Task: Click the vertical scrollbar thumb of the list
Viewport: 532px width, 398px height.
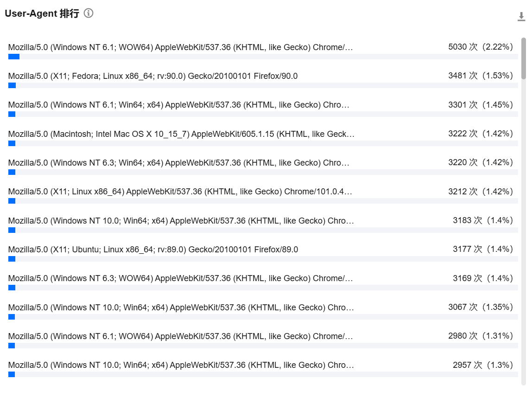Action: click(524, 58)
